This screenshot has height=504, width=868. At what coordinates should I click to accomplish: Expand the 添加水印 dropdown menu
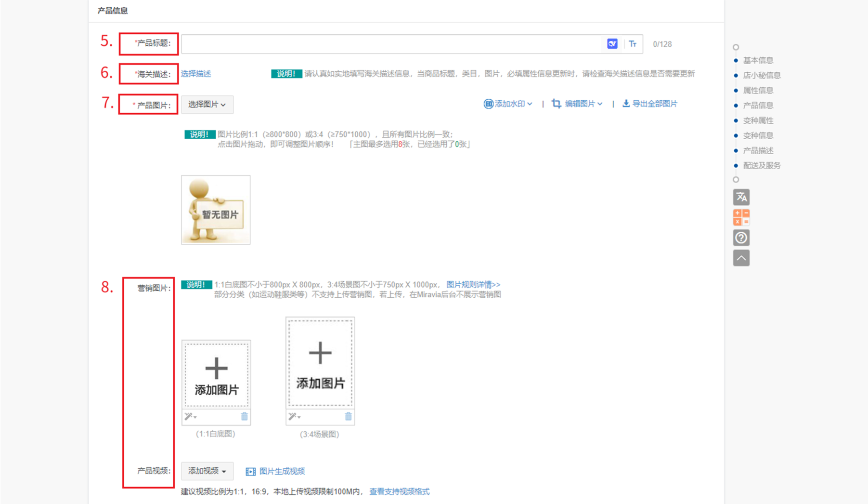click(530, 104)
